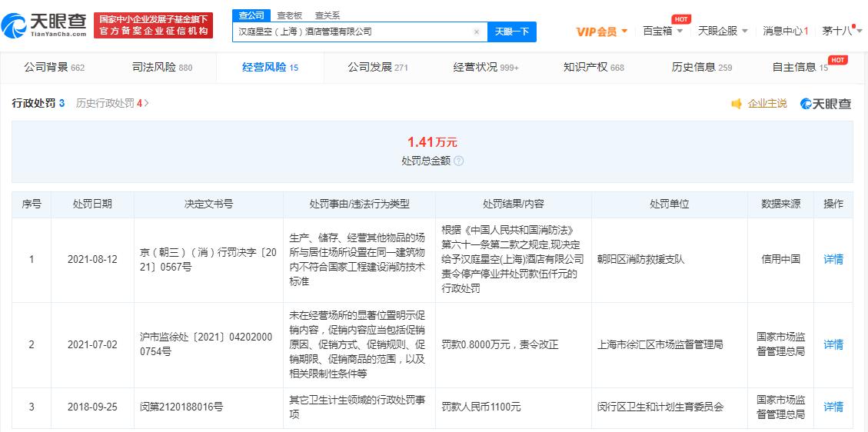Image resolution: width=868 pixels, height=432 pixels.
Task: Click the 天眼查 watermark logo at right
Action: [826, 104]
